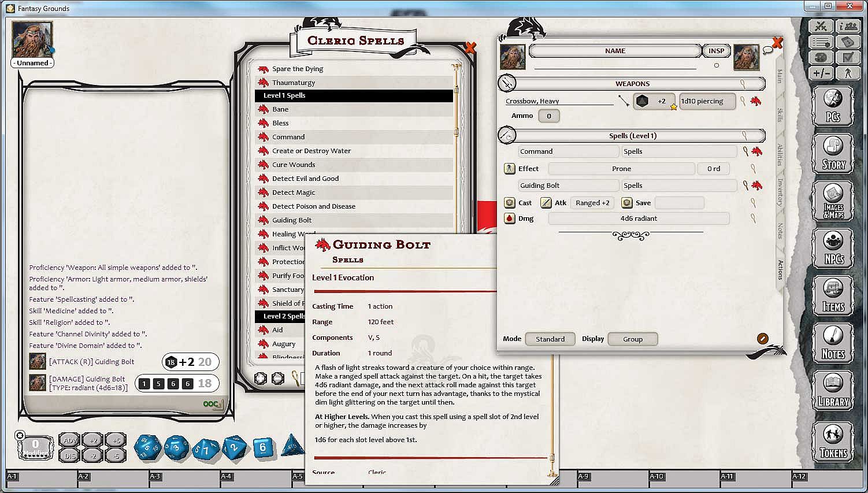Viewport: 868px width, 493px height.
Task: Click the Level 1 Spells group header
Action: 354,95
